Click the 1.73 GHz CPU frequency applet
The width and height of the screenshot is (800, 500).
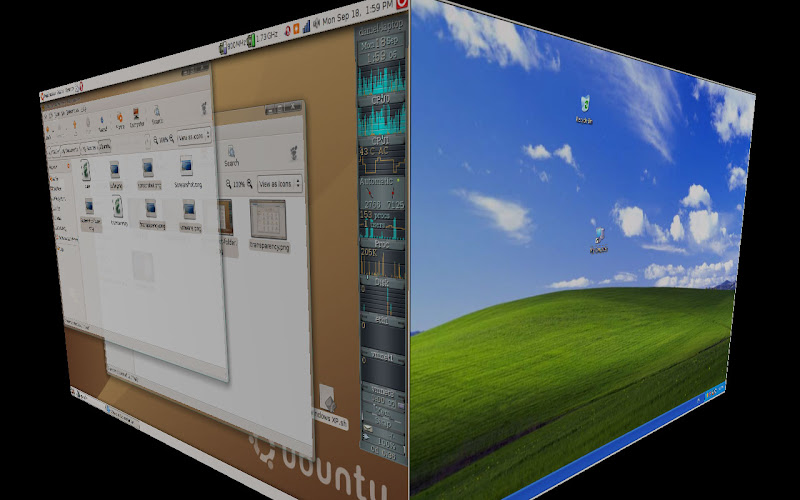(262, 39)
